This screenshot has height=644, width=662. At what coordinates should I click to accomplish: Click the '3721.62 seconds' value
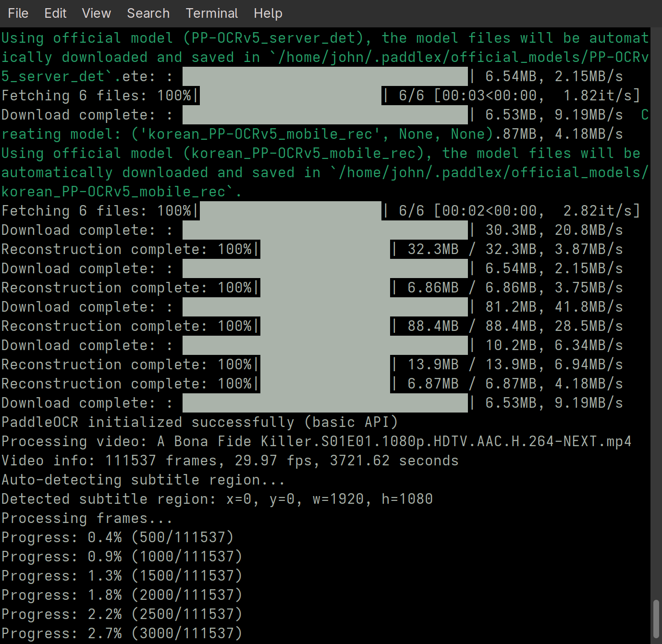(x=394, y=461)
